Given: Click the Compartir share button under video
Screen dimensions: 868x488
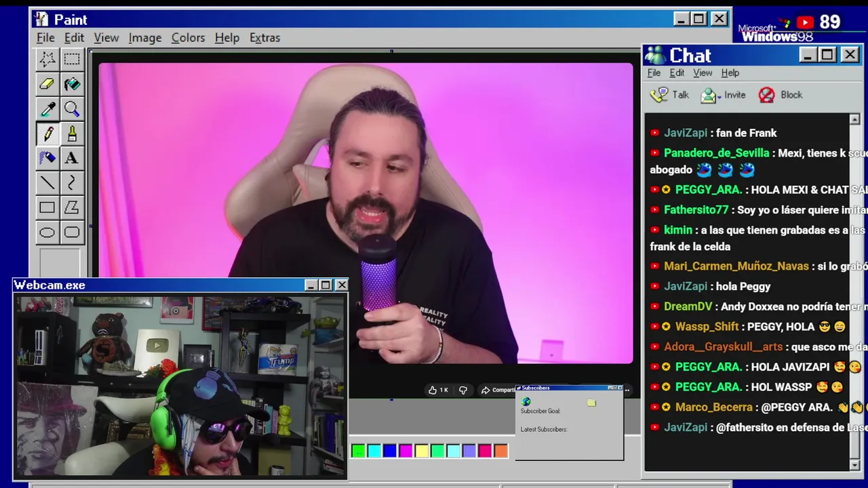Looking at the screenshot, I should click(x=498, y=390).
